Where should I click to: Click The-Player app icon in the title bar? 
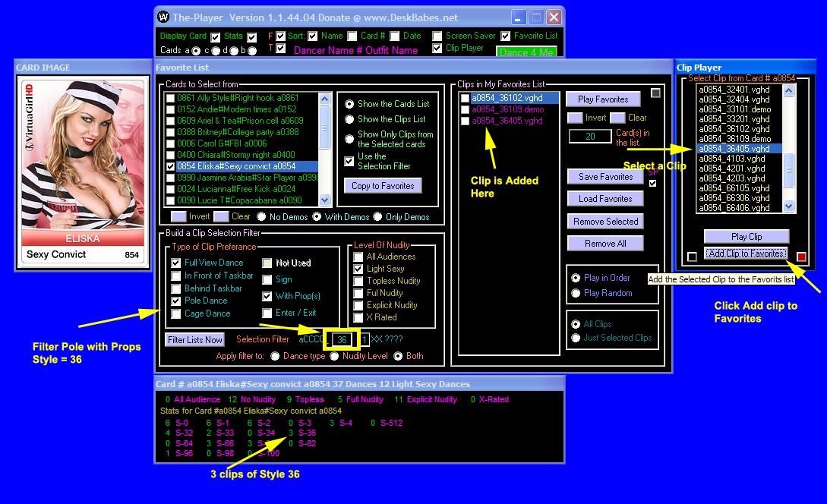(x=163, y=17)
